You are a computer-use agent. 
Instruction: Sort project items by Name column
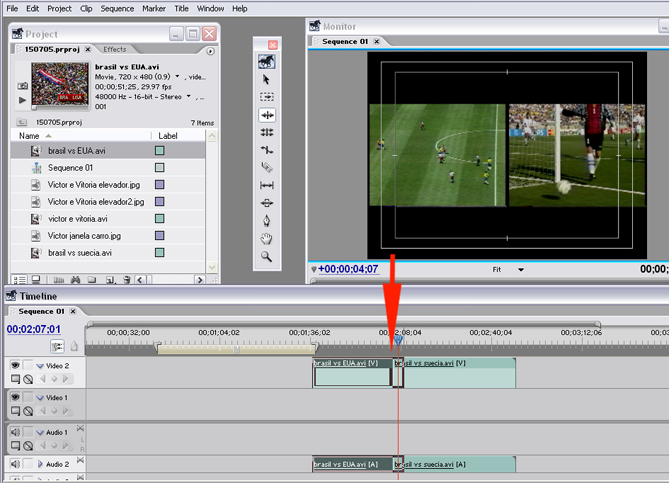coord(30,135)
